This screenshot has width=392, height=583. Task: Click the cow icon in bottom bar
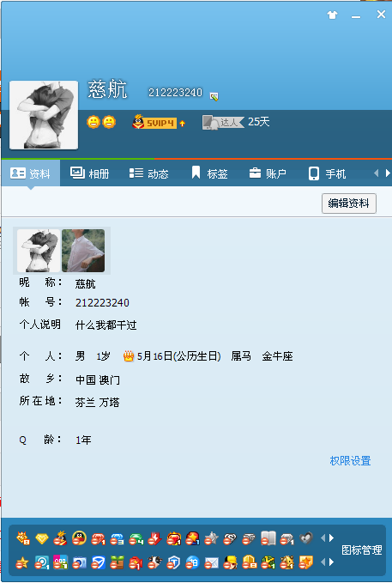click(155, 562)
